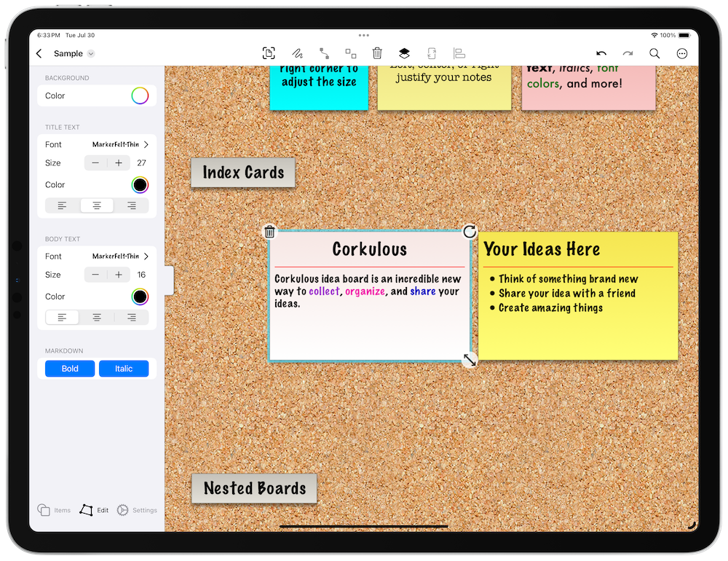Switch to the Edit tab
Image resolution: width=728 pixels, height=561 pixels.
point(94,510)
